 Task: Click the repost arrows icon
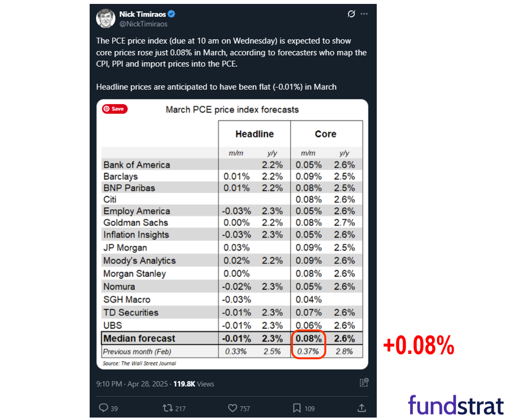[168, 408]
